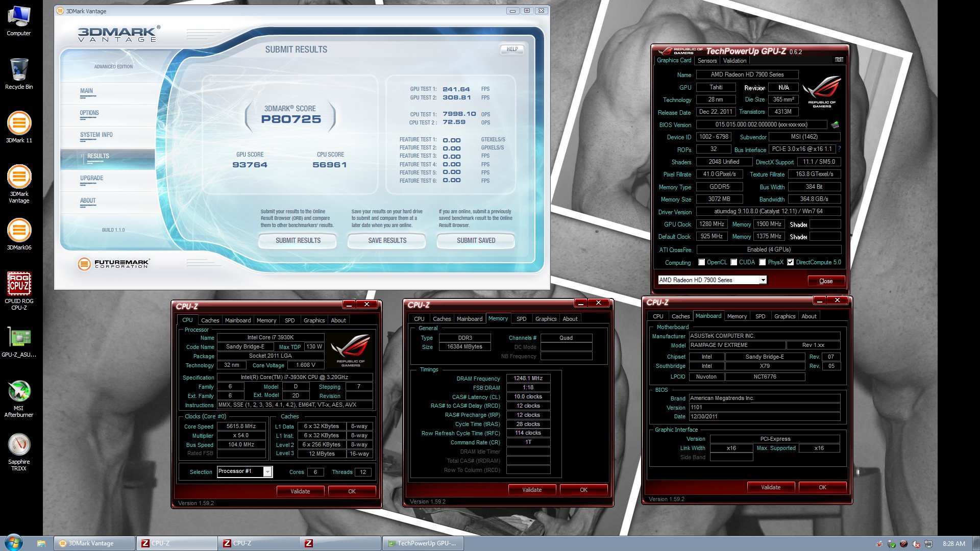Open the Recycle Bin desktop icon
This screenshot has width=980, height=551.
(19, 74)
